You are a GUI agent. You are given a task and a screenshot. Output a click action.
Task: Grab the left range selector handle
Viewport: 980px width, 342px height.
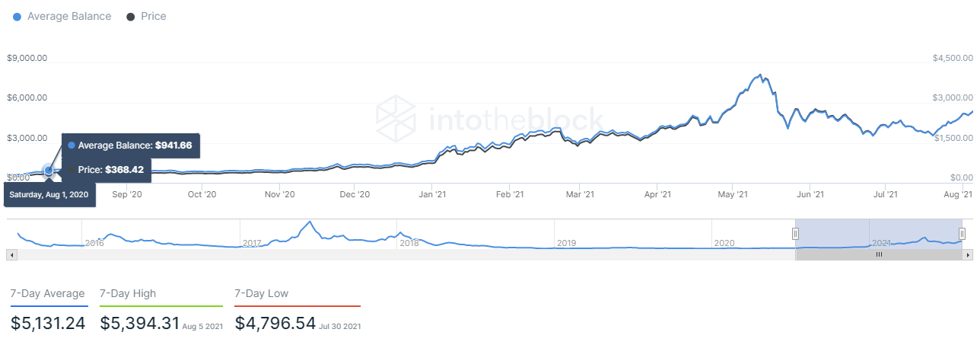795,234
